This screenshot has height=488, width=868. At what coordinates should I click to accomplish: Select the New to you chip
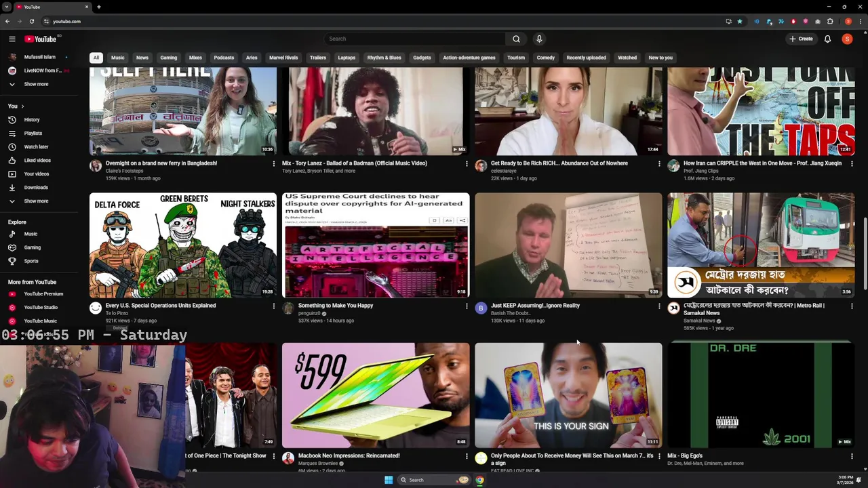click(x=660, y=58)
